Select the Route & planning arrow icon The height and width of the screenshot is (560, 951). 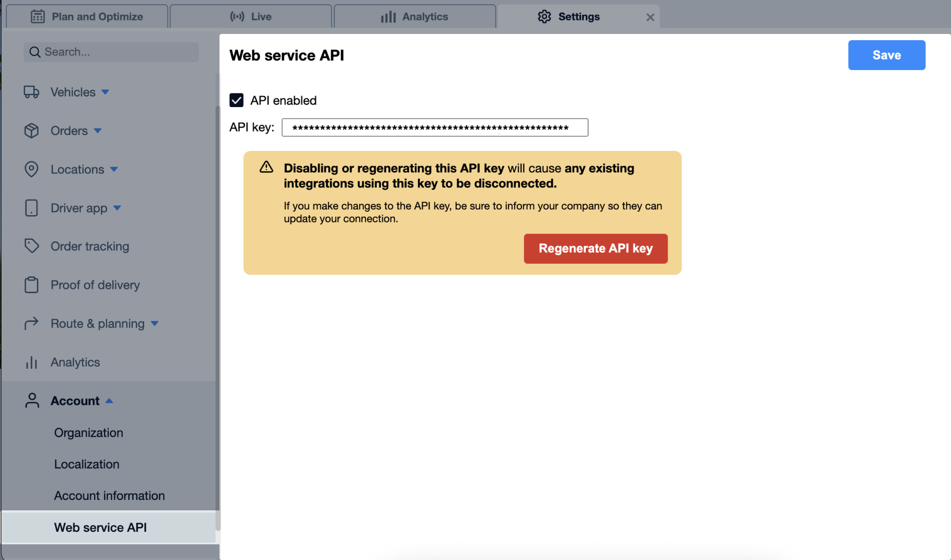point(32,323)
